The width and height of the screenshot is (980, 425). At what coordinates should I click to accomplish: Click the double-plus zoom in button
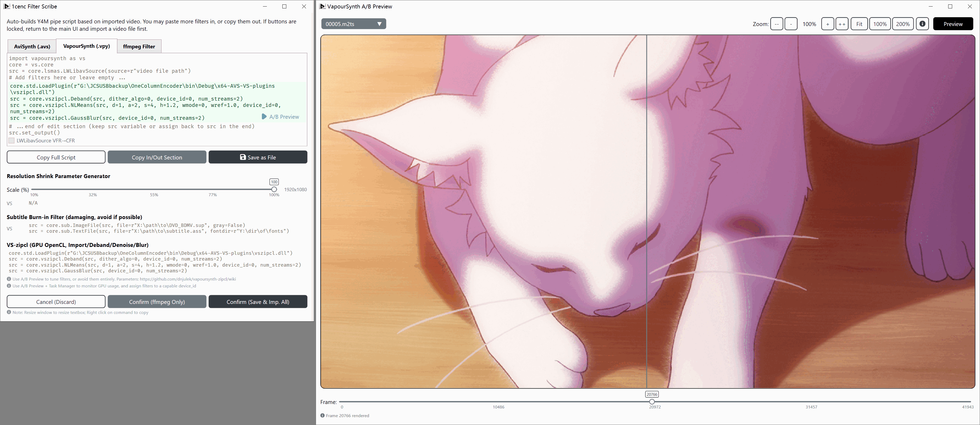pyautogui.click(x=842, y=24)
